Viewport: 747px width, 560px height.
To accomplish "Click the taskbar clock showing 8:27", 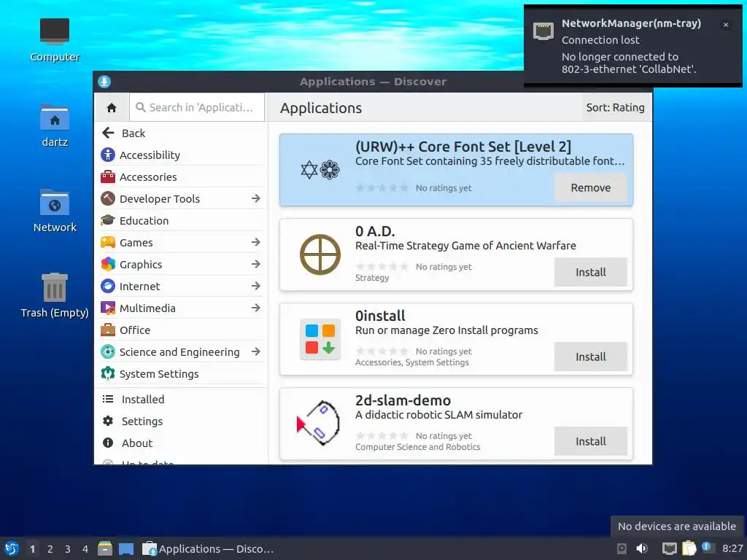I will pos(732,548).
